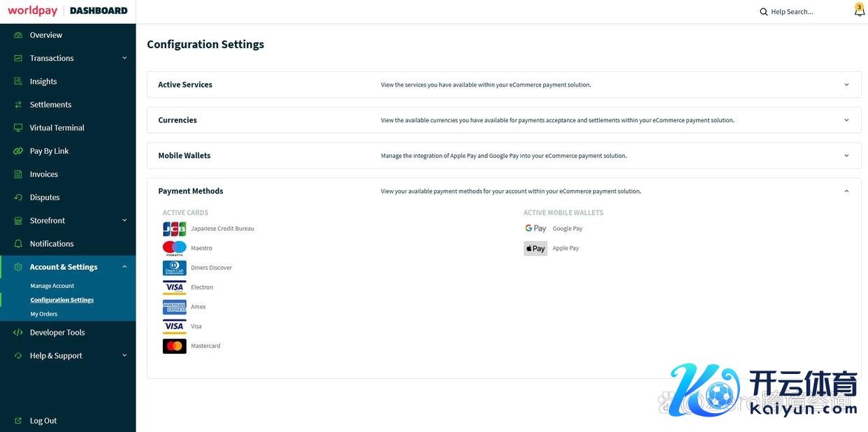
Task: Expand the Mobile Wallets section
Action: 846,156
